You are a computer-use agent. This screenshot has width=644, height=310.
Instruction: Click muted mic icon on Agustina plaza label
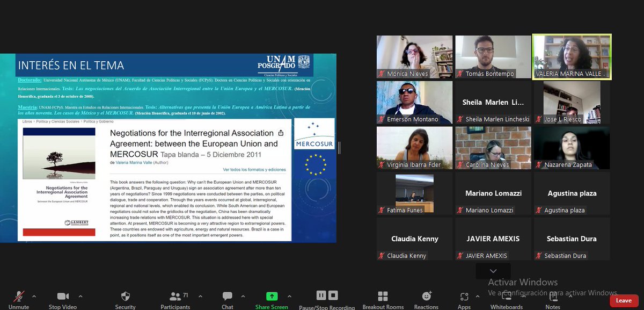tap(539, 210)
